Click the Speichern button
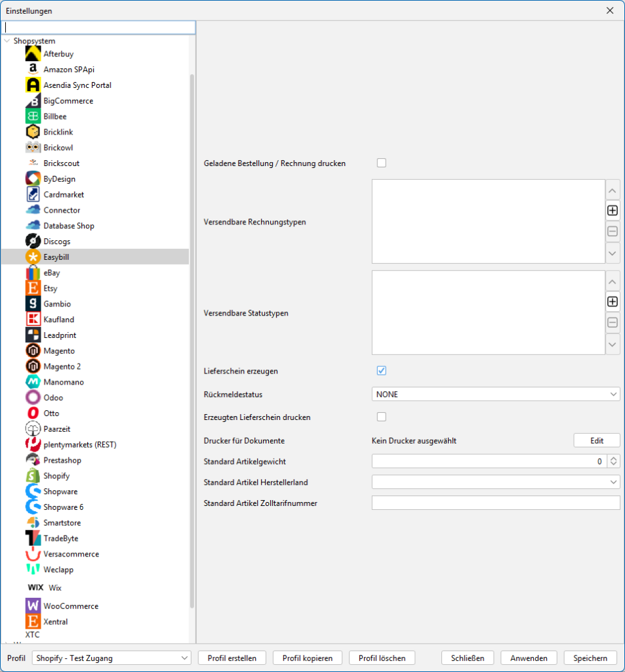625x672 pixels. (x=590, y=658)
